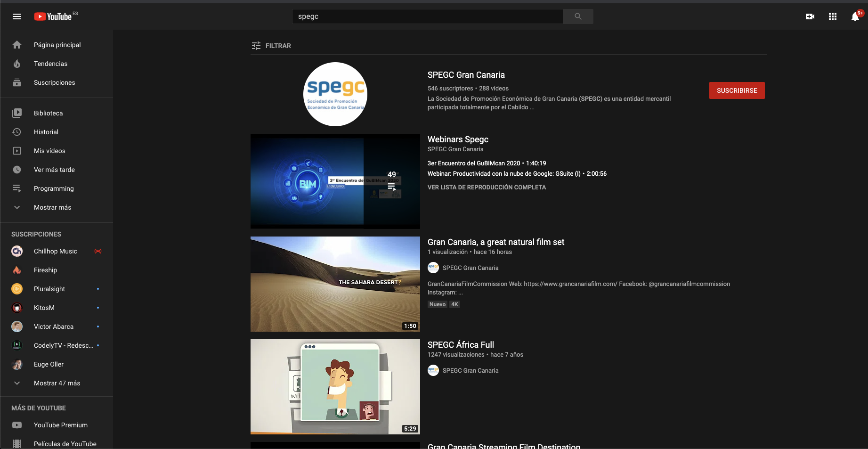This screenshot has width=868, height=449.
Task: Click the YouTube logo
Action: click(x=53, y=16)
